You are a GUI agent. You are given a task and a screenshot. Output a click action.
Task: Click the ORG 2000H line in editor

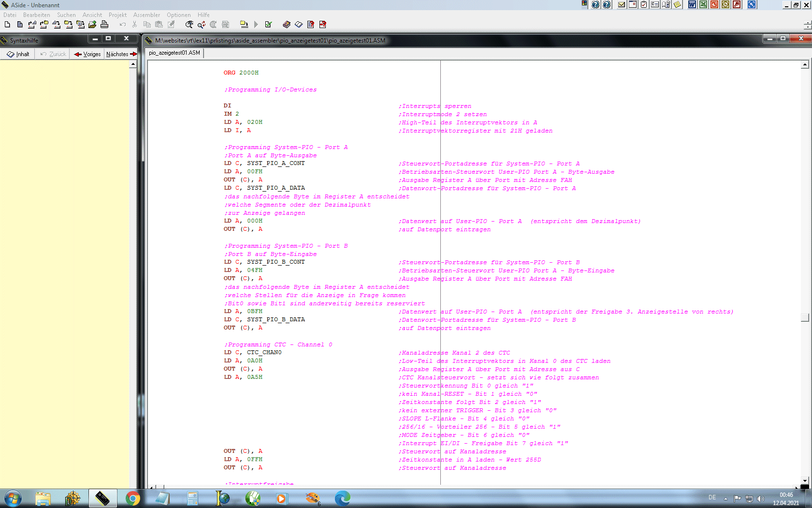click(x=241, y=73)
